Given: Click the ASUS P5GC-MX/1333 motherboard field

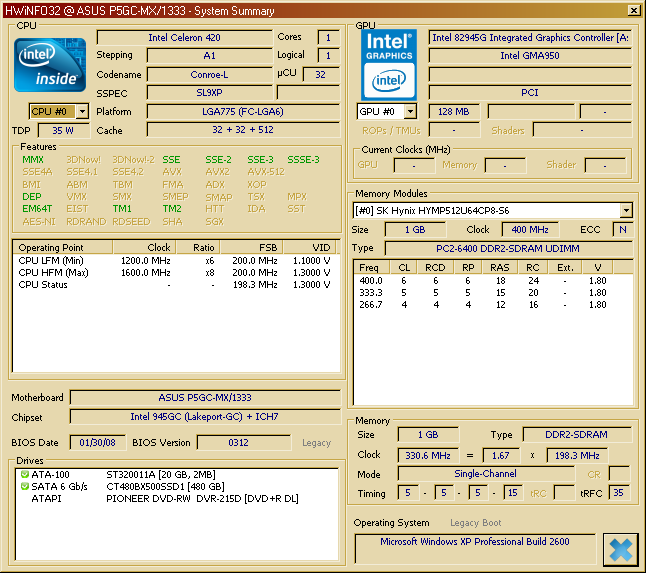Looking at the screenshot, I should point(205,398).
